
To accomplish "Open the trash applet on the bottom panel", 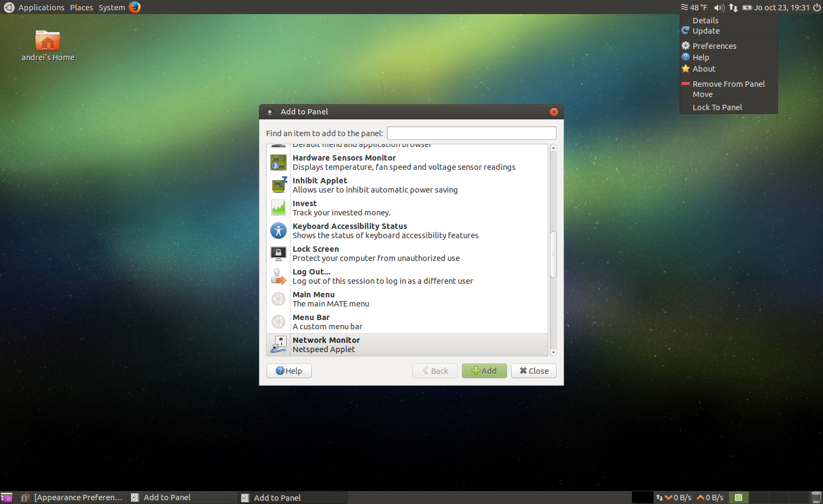I will click(816, 497).
